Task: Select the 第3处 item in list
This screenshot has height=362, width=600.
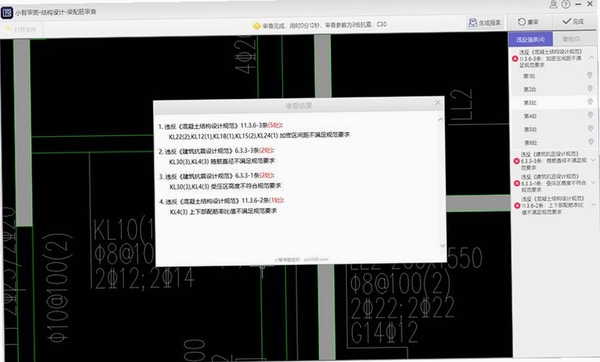Action: 554,102
